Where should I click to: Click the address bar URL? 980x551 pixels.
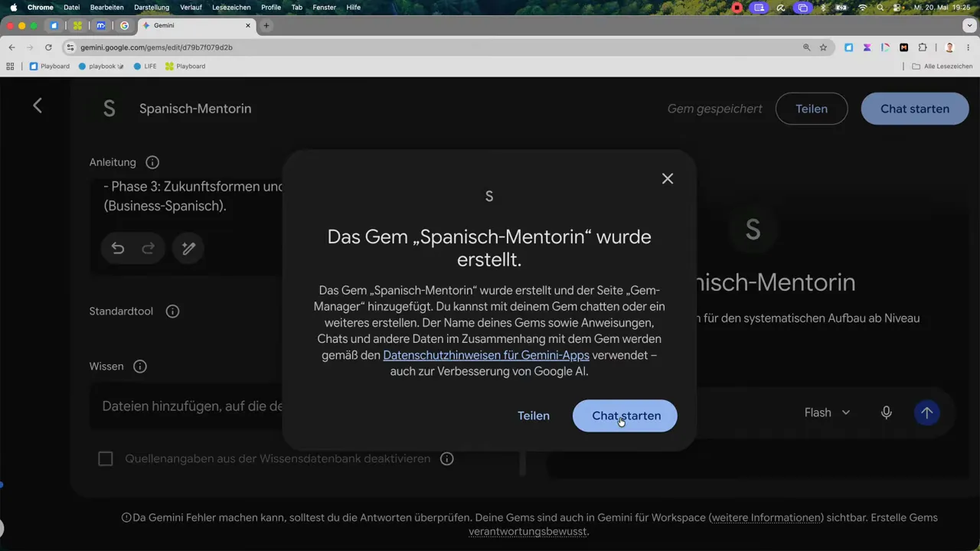(x=156, y=47)
